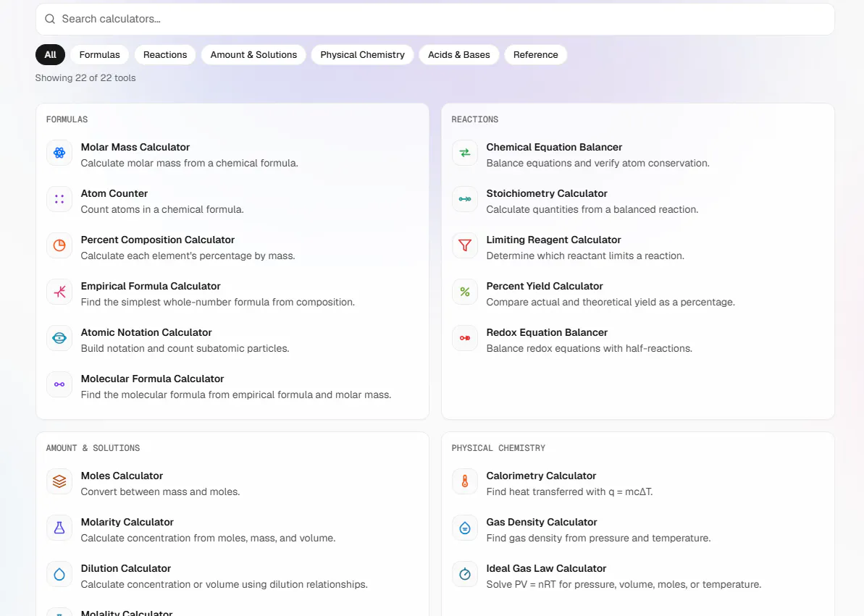Image resolution: width=864 pixels, height=616 pixels.
Task: Click the Atom Counter dots icon
Action: [x=59, y=200]
